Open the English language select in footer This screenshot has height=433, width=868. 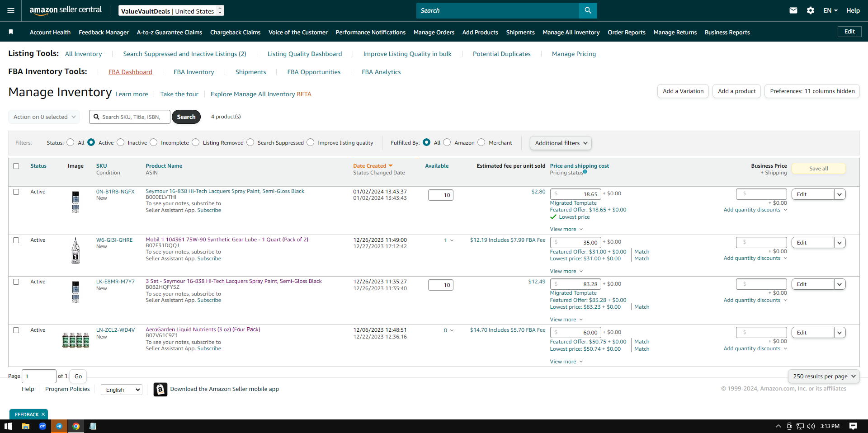tap(121, 390)
